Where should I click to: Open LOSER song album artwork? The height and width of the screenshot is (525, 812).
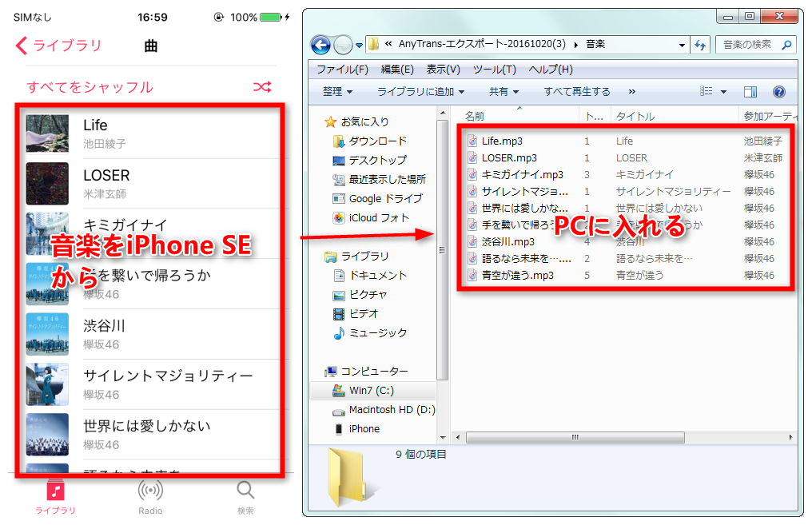click(47, 183)
